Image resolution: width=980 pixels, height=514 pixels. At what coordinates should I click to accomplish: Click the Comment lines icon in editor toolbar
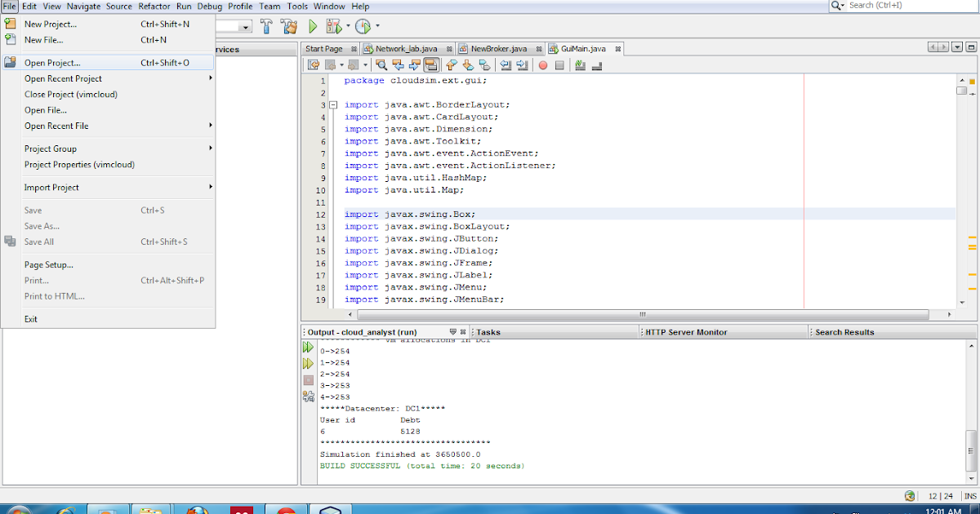(x=578, y=65)
